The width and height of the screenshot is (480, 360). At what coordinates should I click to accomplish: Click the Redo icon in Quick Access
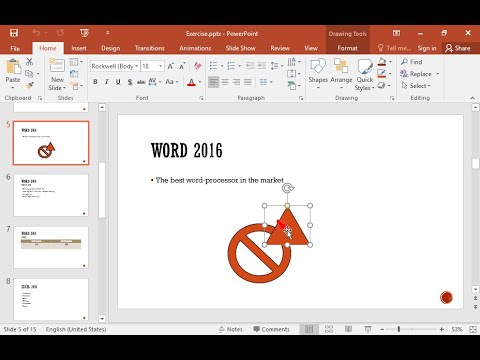(x=60, y=33)
